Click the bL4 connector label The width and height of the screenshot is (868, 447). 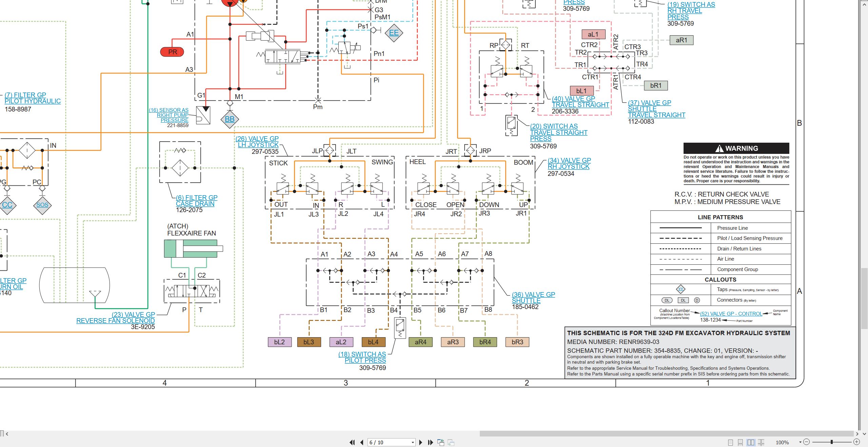click(373, 342)
